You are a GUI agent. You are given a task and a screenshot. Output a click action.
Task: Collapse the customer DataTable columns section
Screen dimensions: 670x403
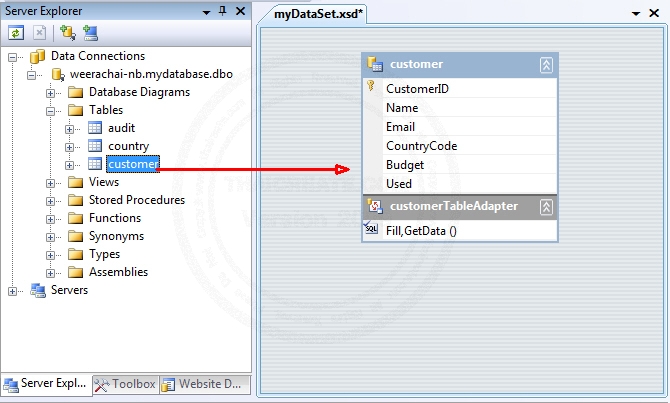click(x=547, y=65)
